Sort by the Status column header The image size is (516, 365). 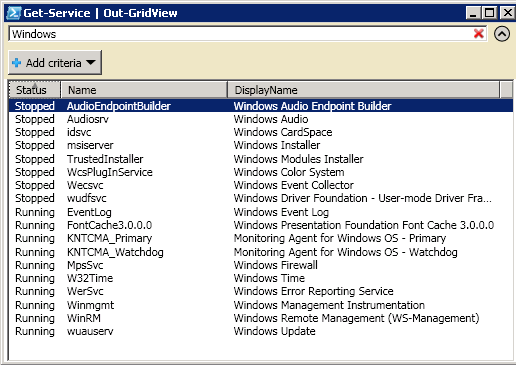point(34,90)
